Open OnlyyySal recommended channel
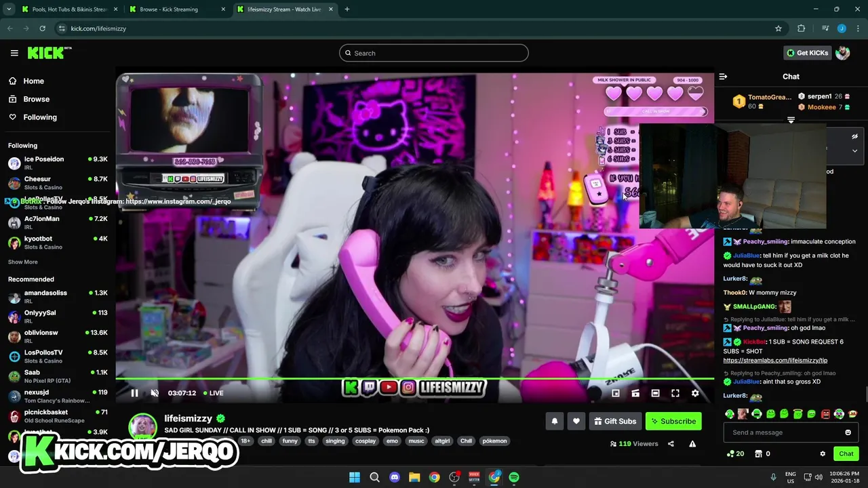 coord(58,317)
